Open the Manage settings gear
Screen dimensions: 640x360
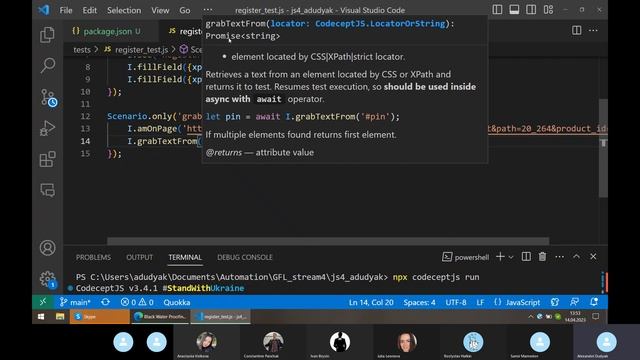pyautogui.click(x=47, y=279)
